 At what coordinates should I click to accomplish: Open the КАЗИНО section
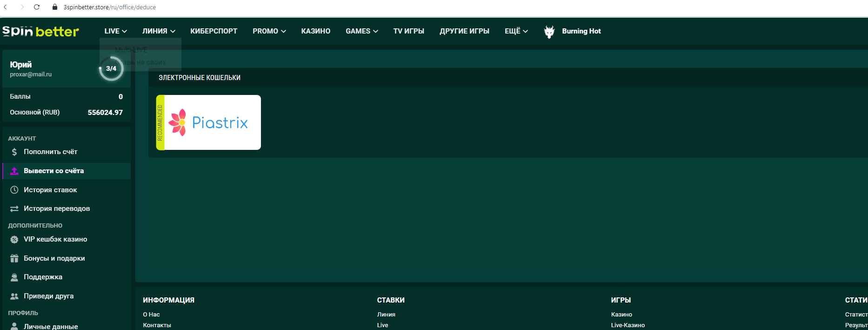[316, 31]
